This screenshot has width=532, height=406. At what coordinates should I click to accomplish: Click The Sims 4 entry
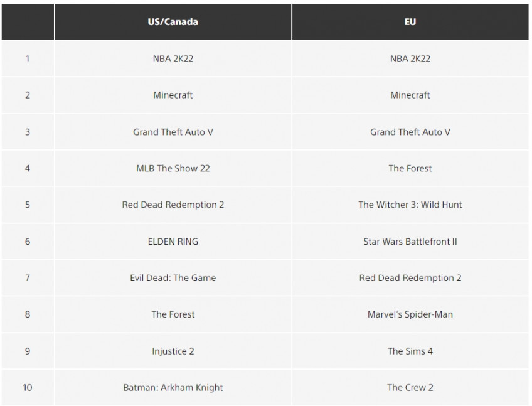pos(410,351)
